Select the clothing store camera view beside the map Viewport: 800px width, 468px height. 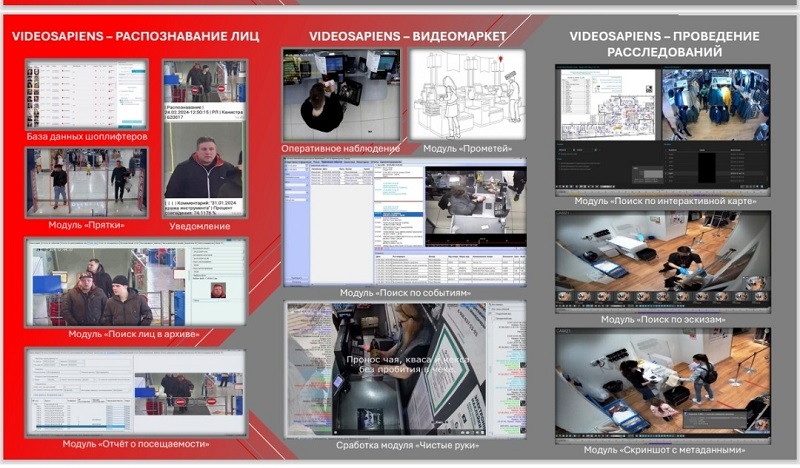715,105
